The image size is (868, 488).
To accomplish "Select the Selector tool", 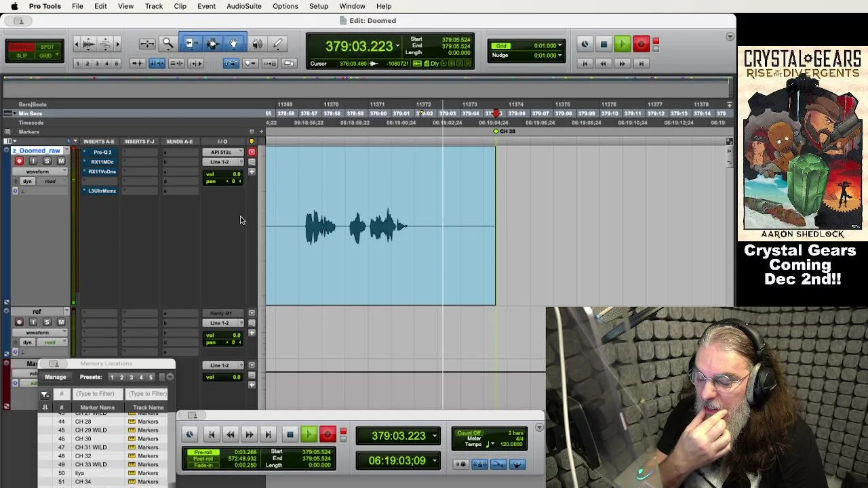I will point(212,44).
